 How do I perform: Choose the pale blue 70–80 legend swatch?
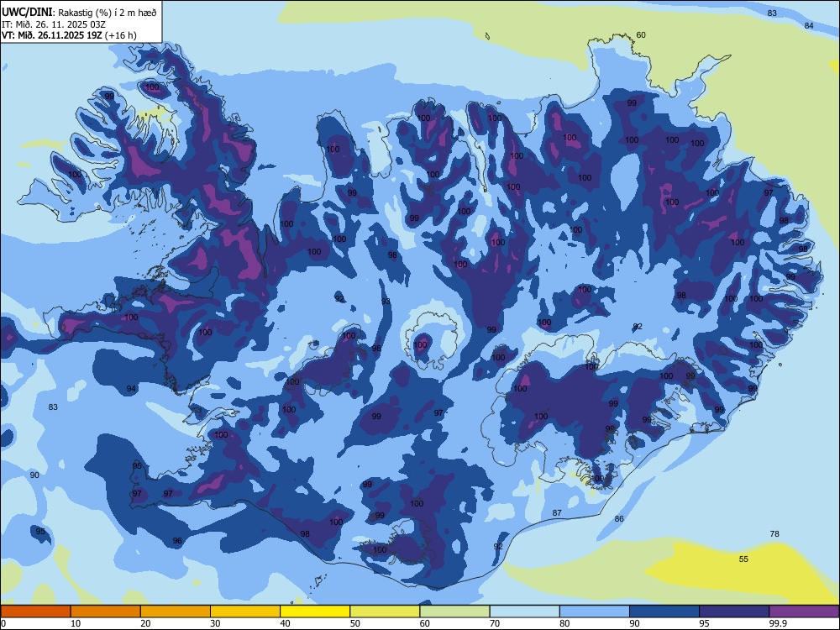524,612
